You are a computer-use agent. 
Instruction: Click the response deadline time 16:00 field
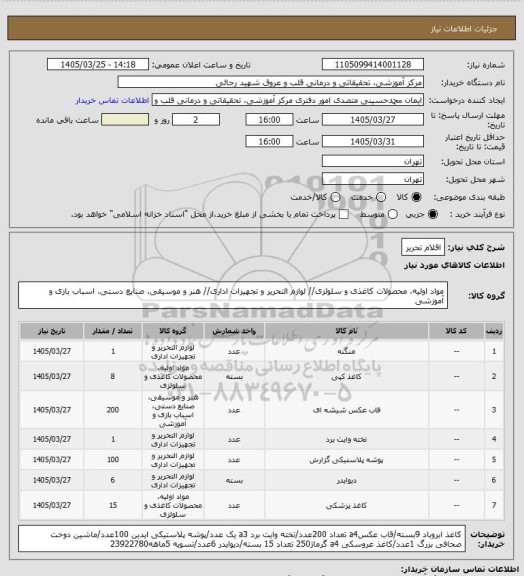[269, 120]
